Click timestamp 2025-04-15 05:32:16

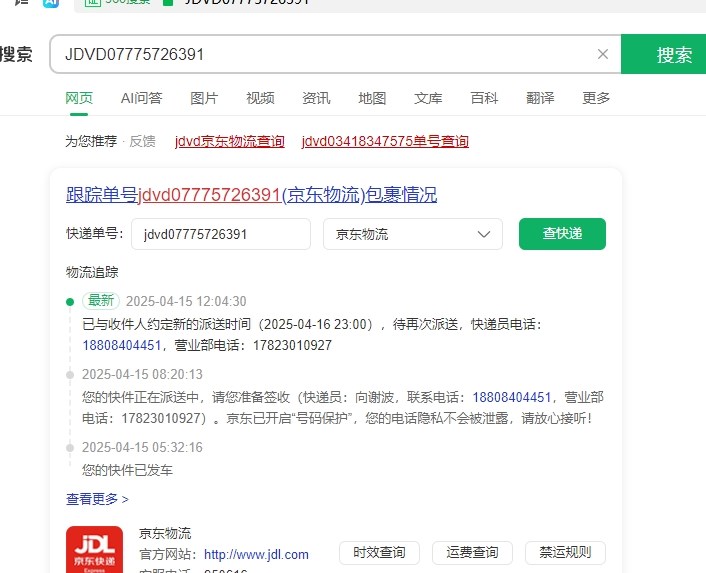click(142, 447)
